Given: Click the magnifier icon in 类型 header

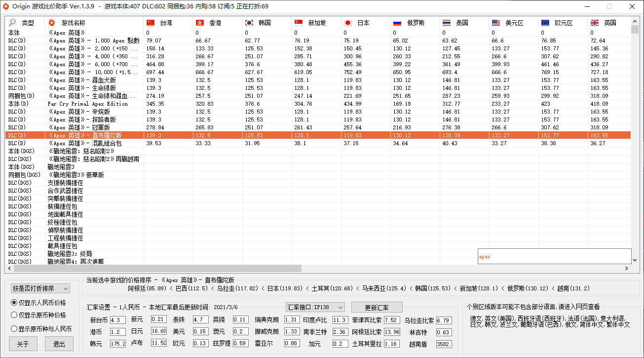Looking at the screenshot, I should click(x=12, y=23).
